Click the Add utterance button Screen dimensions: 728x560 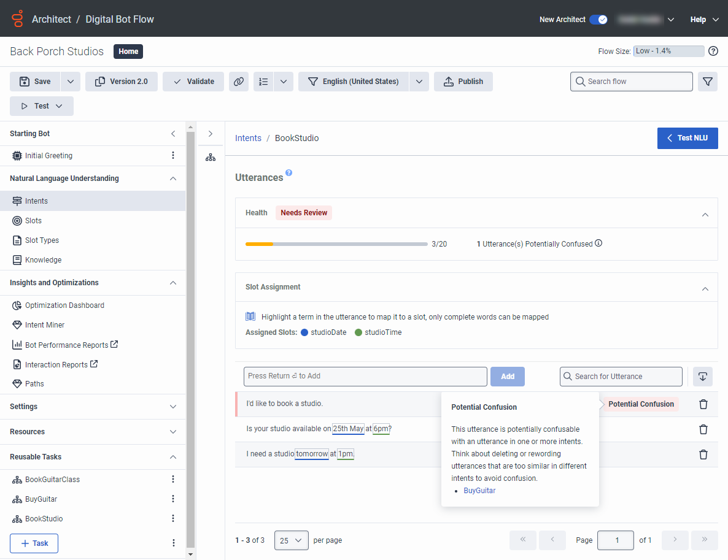pyautogui.click(x=508, y=376)
